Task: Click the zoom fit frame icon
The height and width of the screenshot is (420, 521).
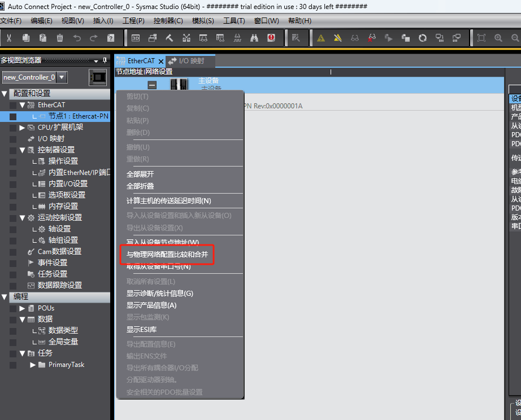Action: (481, 38)
